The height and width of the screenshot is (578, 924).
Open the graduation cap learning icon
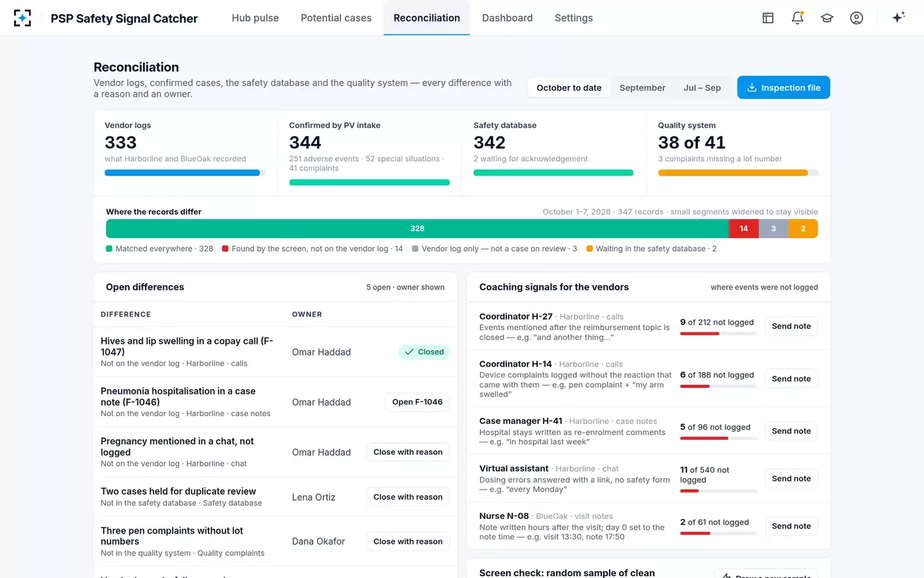pyautogui.click(x=827, y=18)
